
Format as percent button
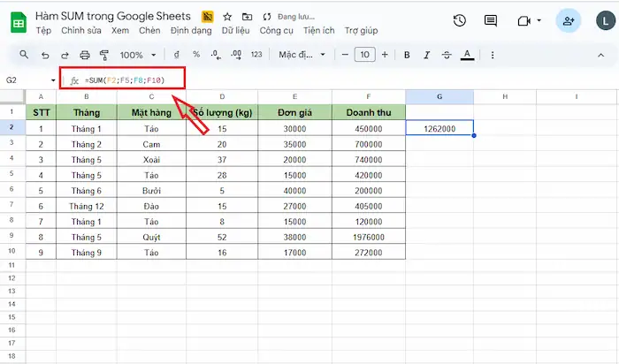[196, 55]
